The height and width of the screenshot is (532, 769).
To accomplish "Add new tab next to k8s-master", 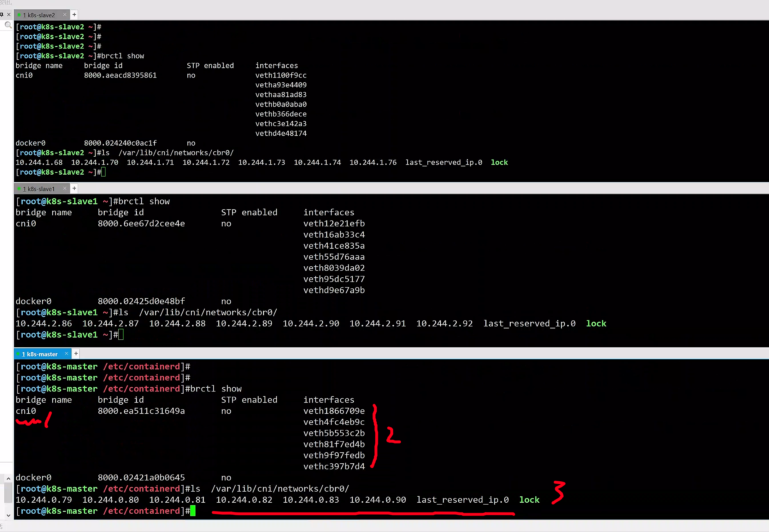I will [76, 353].
